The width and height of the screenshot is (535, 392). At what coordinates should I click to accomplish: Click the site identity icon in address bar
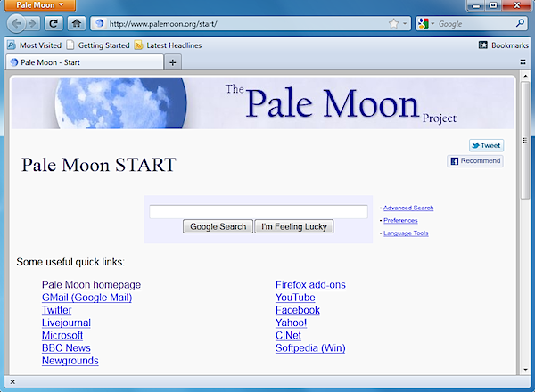99,23
